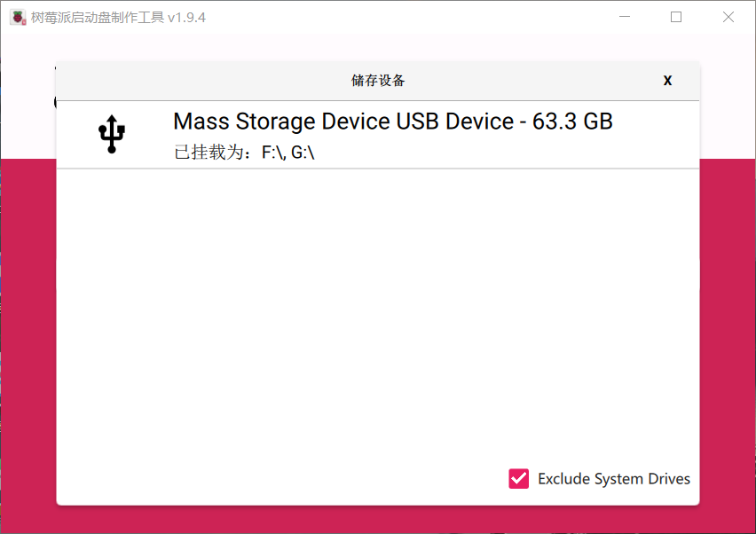Click the 储存设备 dialog header

377,80
